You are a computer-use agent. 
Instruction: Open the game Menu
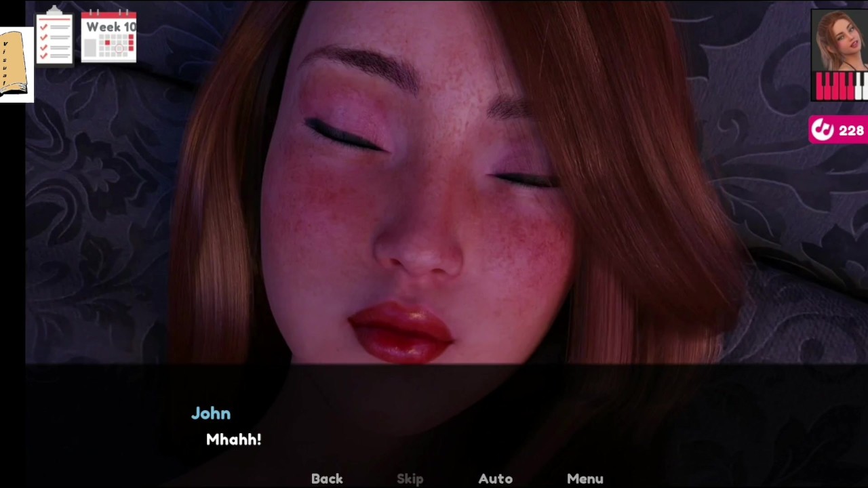click(x=585, y=479)
